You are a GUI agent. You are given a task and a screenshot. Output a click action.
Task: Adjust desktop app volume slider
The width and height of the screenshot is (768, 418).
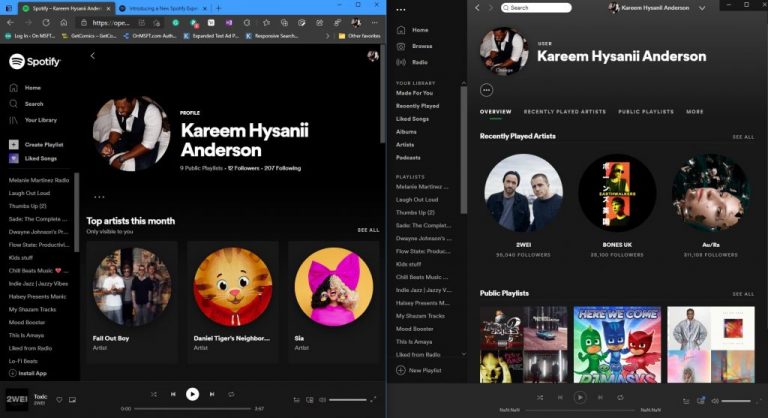(736, 401)
